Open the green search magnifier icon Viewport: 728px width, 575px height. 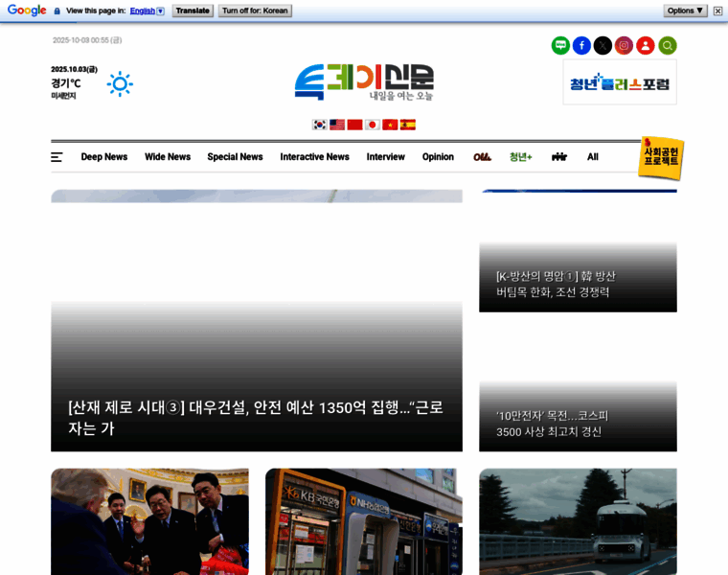(x=667, y=45)
